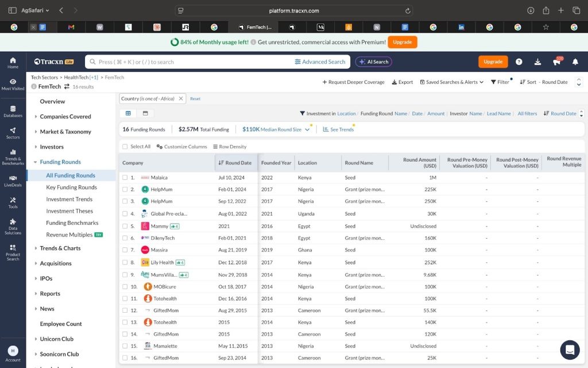Screen dimensions: 588x368
Task: Click the downloads icon in top bar
Action: click(x=537, y=62)
